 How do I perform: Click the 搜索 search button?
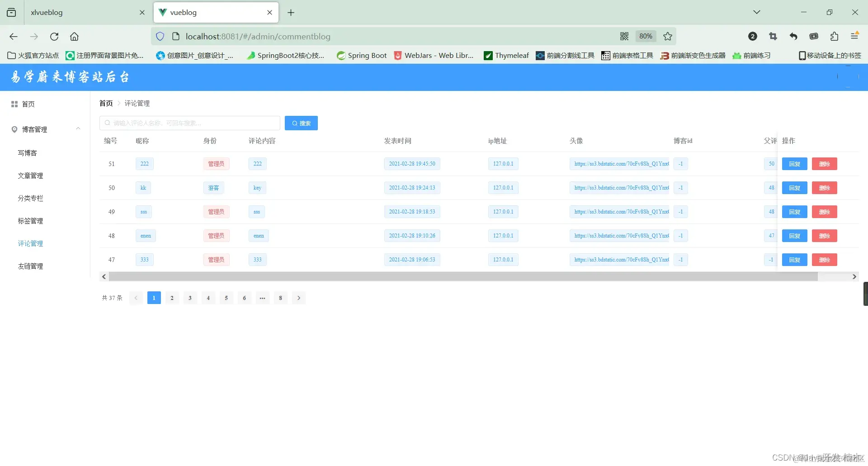pos(301,123)
